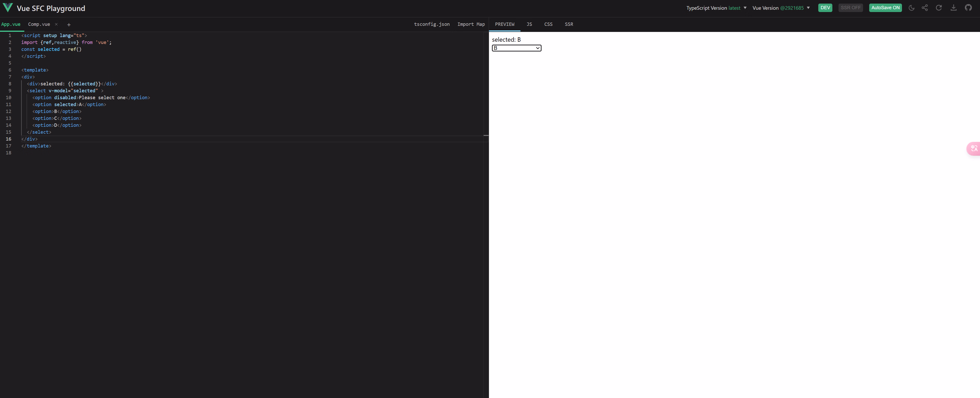The height and width of the screenshot is (398, 980).
Task: Reload the preview with refresh icon
Action: 939,8
